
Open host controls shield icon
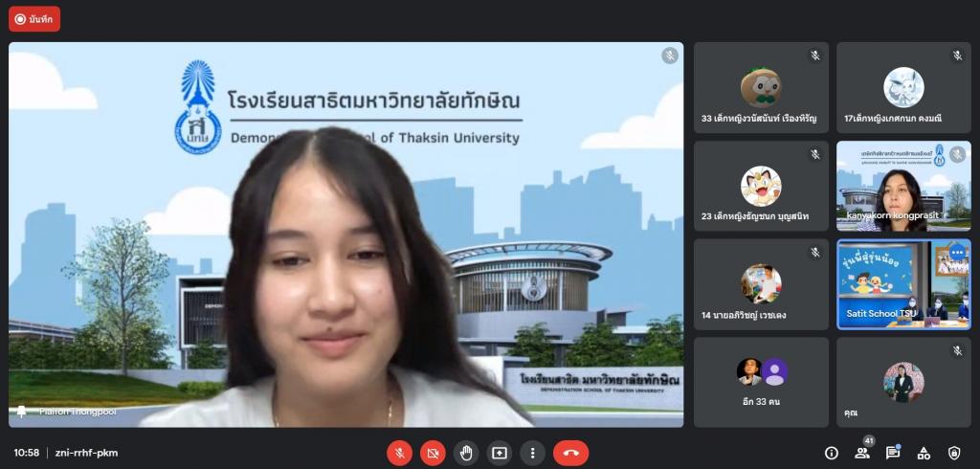(x=954, y=453)
